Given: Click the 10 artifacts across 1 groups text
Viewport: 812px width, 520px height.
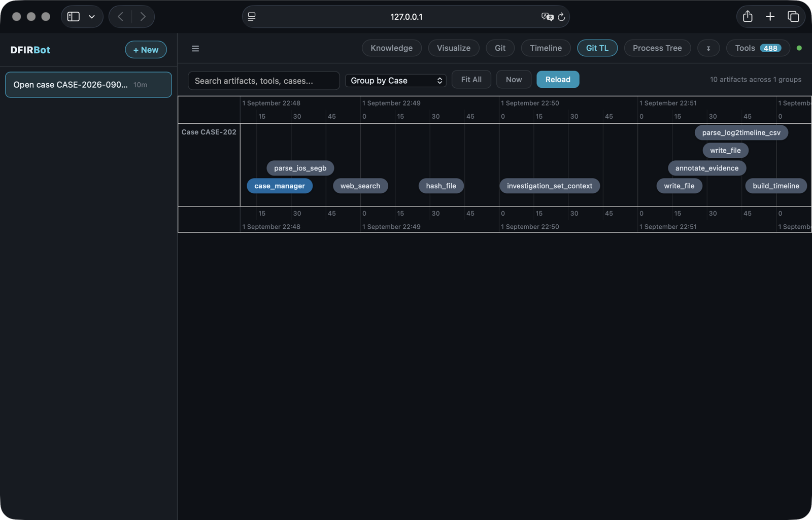Looking at the screenshot, I should (x=756, y=80).
